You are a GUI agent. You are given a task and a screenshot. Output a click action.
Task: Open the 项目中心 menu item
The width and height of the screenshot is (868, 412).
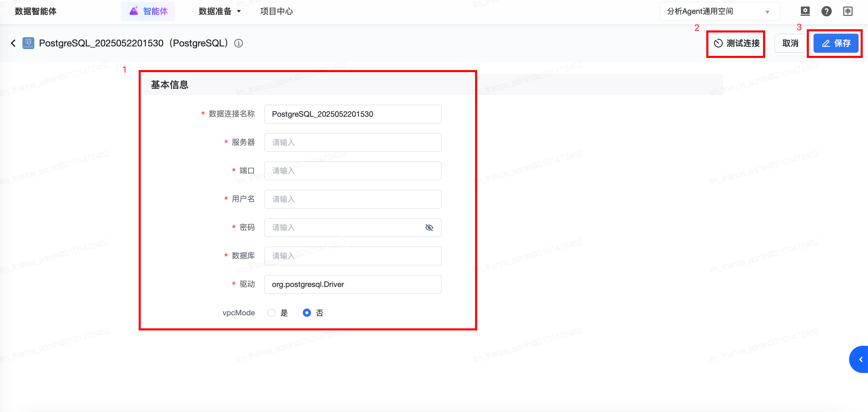[x=276, y=12]
